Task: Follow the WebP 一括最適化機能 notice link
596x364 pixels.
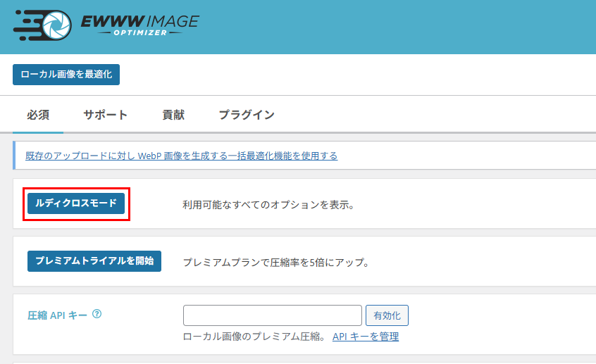Action: [181, 156]
